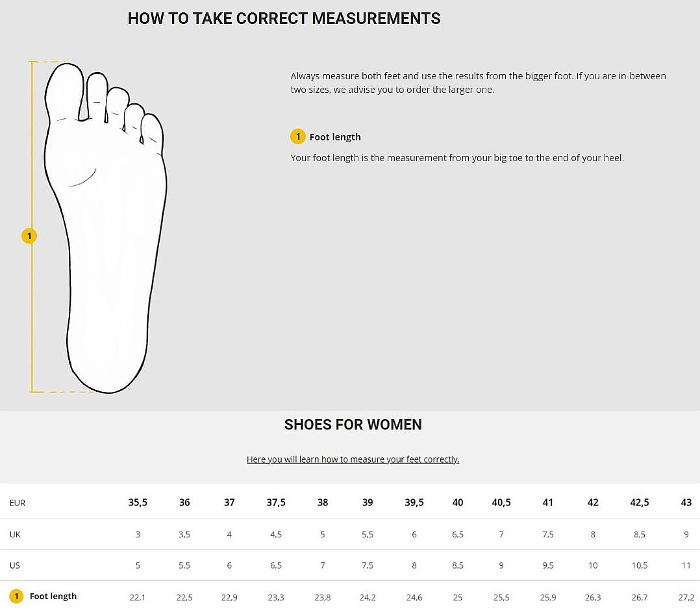This screenshot has height=616, width=700.
Task: Select EUR size 38 in the table
Action: click(323, 502)
